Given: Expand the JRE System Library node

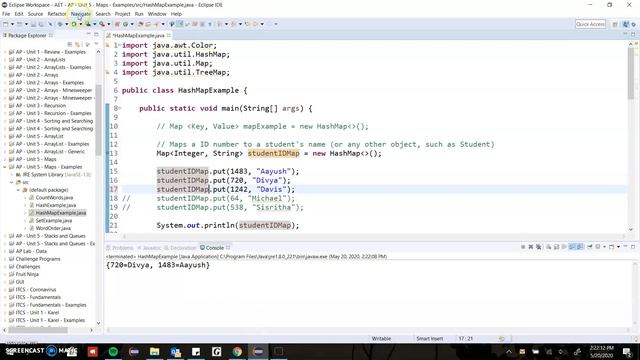Looking at the screenshot, I should (x=12, y=175).
